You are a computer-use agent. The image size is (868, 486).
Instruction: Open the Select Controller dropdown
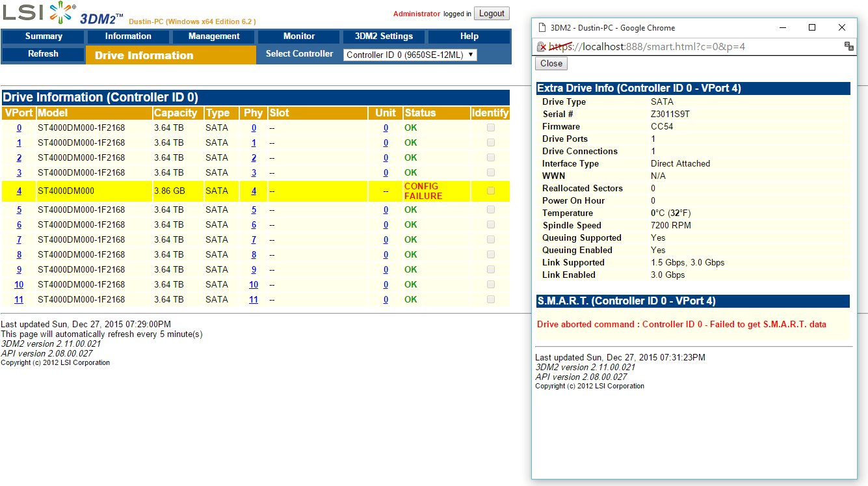click(x=410, y=55)
